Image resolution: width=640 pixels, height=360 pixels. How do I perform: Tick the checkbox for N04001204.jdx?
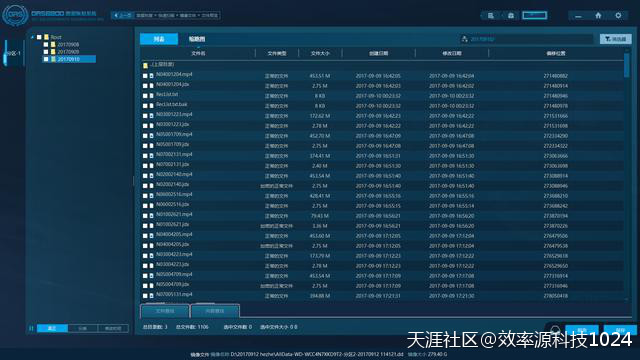click(145, 86)
